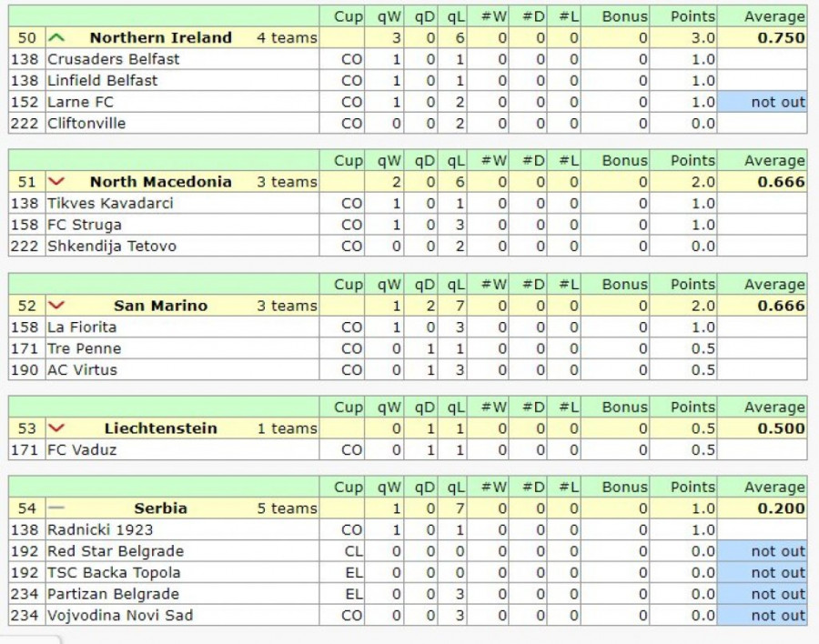Select the Tikves Kavadarci team name
Viewport: 819px width, 644px height.
click(110, 204)
